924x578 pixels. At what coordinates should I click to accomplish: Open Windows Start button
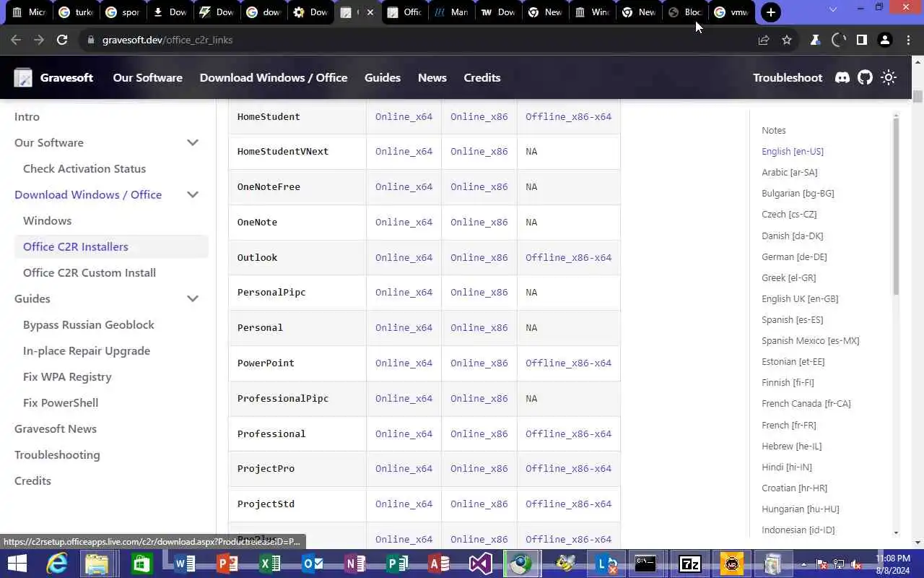[17, 563]
